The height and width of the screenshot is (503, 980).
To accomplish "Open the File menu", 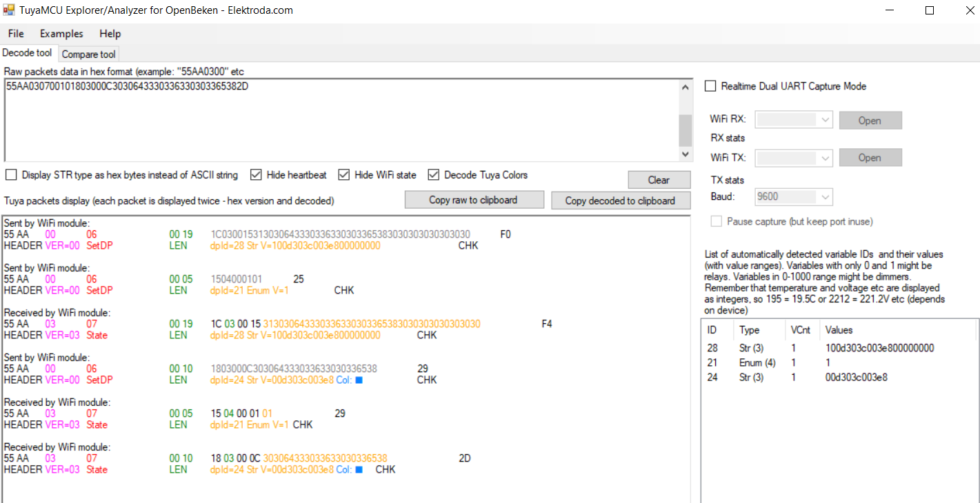I will (16, 34).
